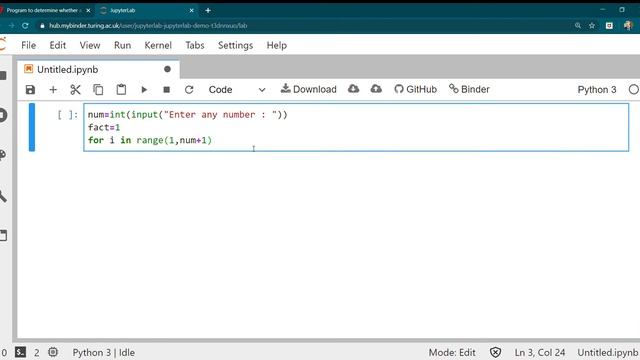Open running kernels sidebar icon
The width and height of the screenshot is (640, 360).
[3, 115]
